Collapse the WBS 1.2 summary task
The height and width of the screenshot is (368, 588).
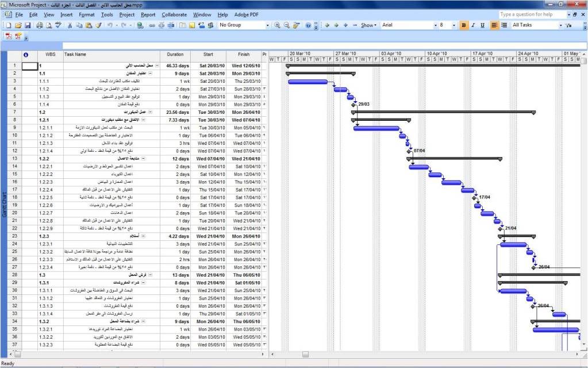pos(151,112)
